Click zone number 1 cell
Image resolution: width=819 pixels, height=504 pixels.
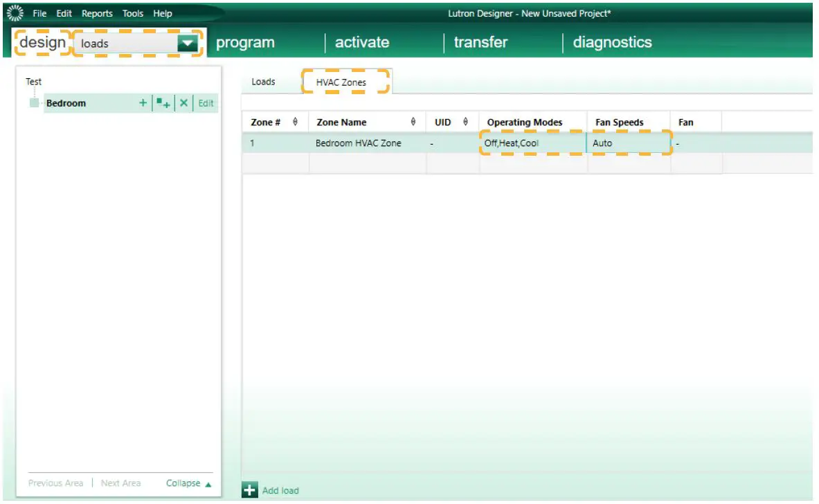click(x=276, y=143)
